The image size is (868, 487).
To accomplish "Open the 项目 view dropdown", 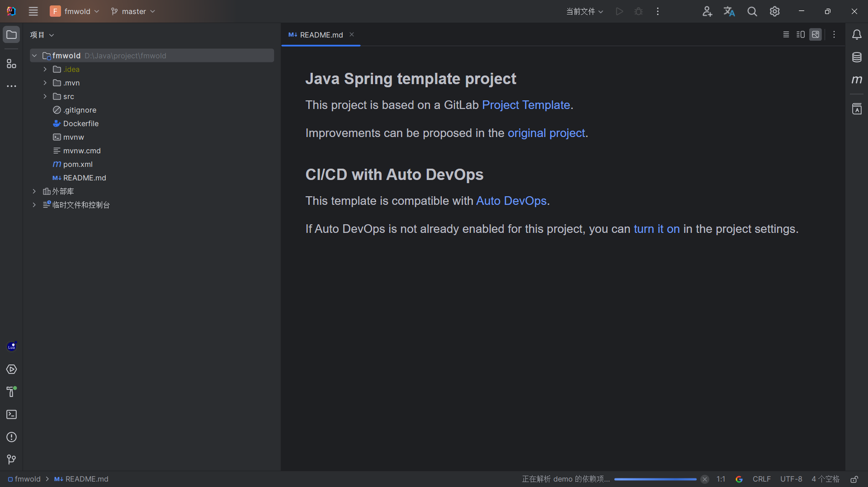I will click(42, 35).
